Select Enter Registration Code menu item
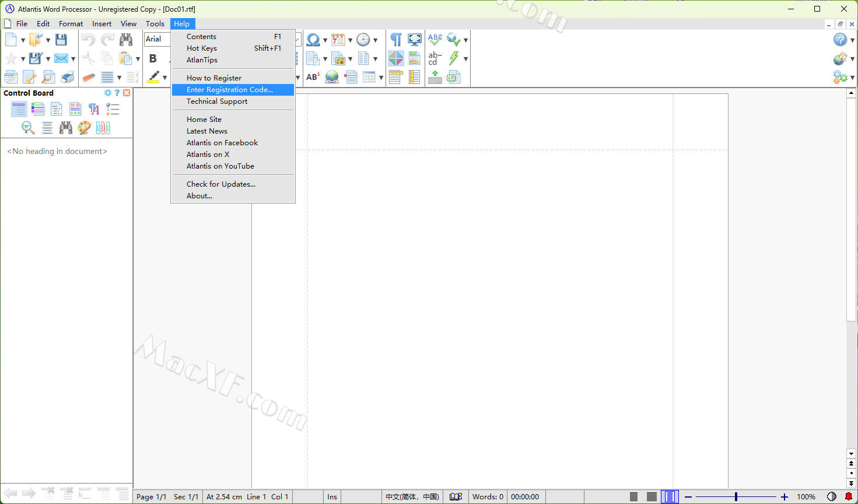Image resolution: width=858 pixels, height=504 pixels. pos(233,90)
